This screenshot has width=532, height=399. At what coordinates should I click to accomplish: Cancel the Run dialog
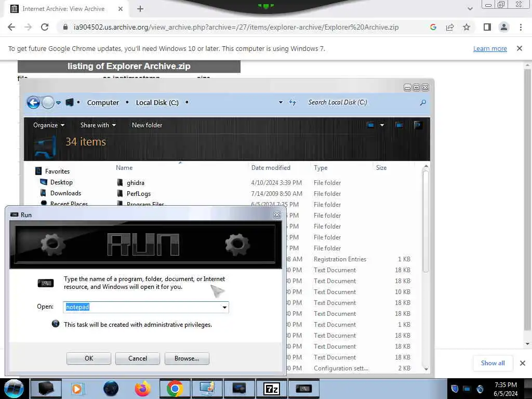click(x=137, y=358)
